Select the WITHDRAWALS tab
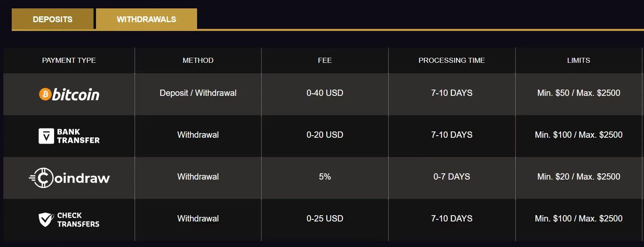The height and width of the screenshot is (247, 644). [x=146, y=18]
